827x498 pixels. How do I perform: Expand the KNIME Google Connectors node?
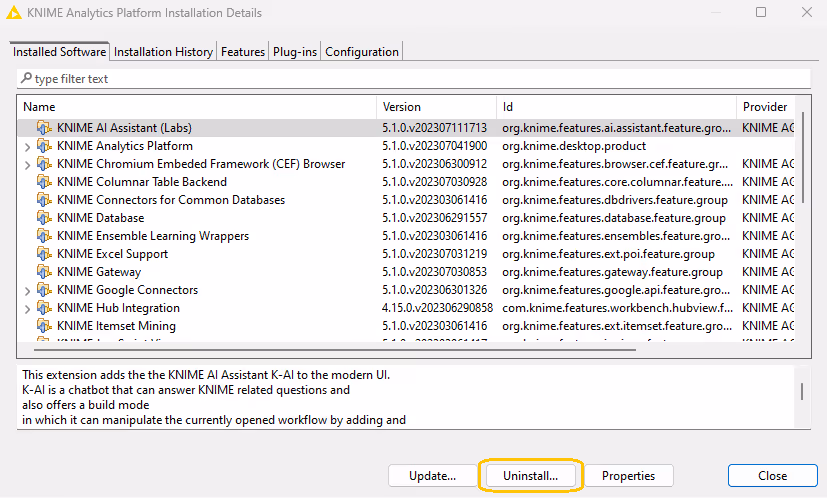pyautogui.click(x=27, y=290)
